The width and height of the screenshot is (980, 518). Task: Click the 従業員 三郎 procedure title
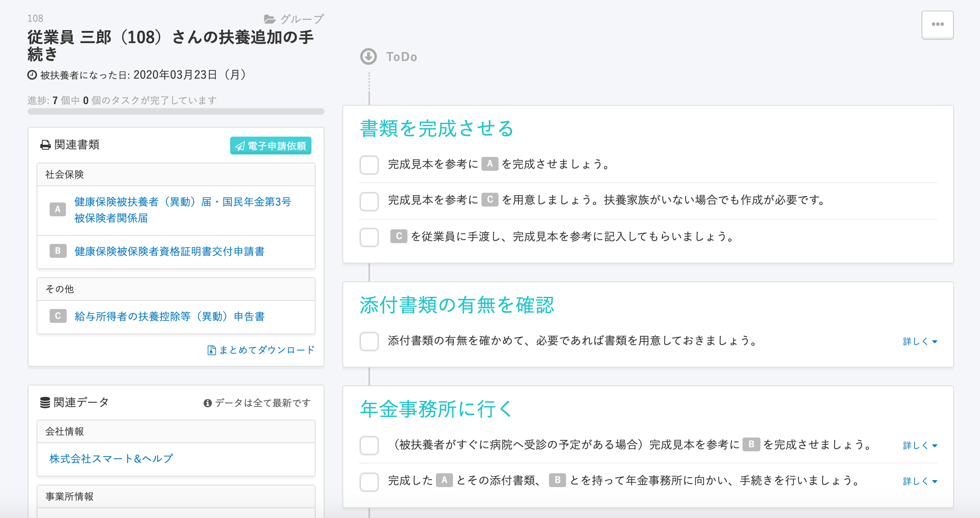click(171, 46)
